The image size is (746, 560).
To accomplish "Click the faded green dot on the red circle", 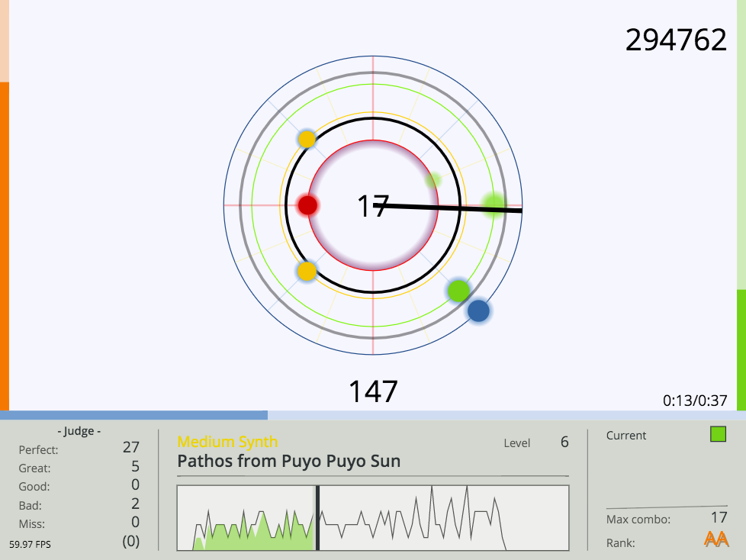I will click(433, 180).
